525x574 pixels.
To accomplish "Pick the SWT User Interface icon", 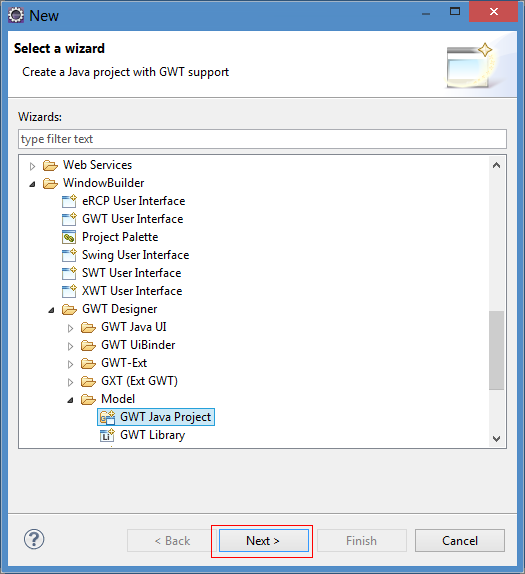I will [x=69, y=273].
